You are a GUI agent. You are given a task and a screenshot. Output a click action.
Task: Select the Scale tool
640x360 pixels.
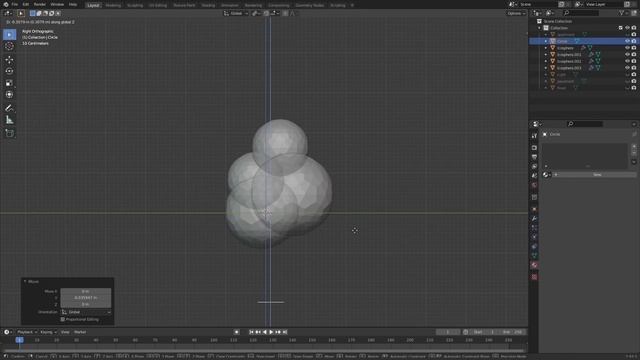[9, 83]
